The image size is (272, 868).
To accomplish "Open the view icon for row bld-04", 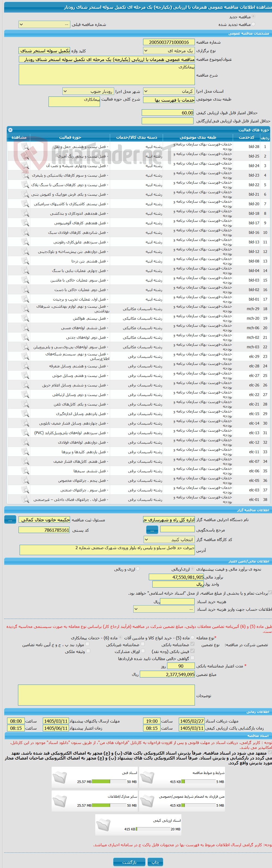I will point(25,270).
